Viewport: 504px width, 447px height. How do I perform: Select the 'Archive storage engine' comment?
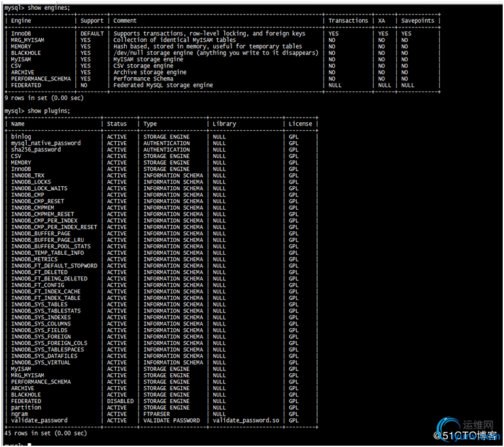coord(150,73)
